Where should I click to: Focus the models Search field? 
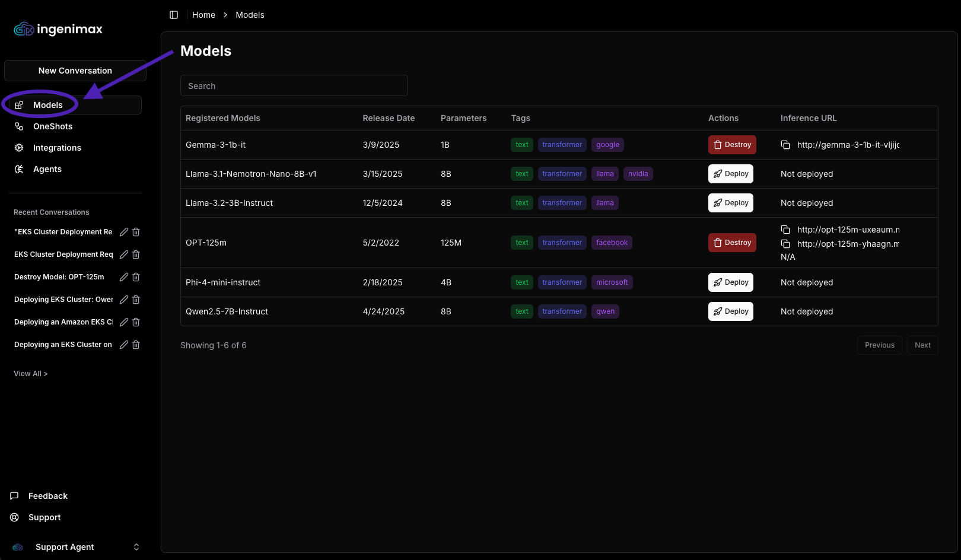294,85
